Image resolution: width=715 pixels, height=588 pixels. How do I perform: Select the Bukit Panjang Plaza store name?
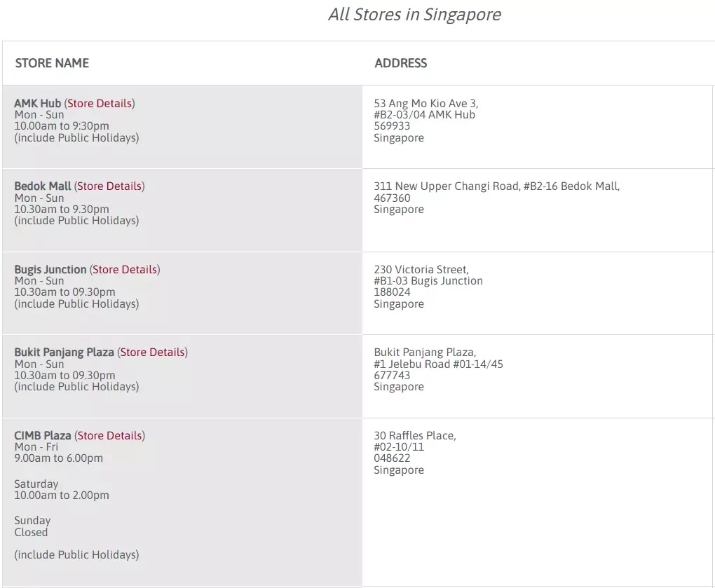click(64, 353)
